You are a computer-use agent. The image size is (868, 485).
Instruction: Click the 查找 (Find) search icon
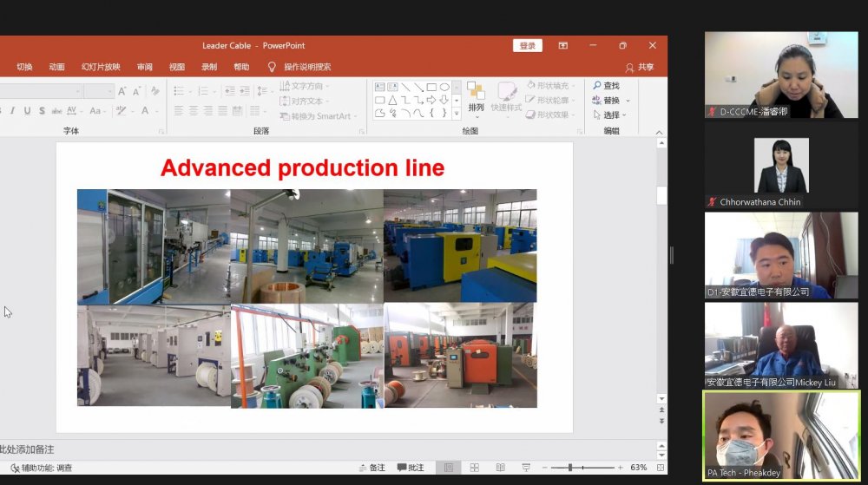click(597, 86)
